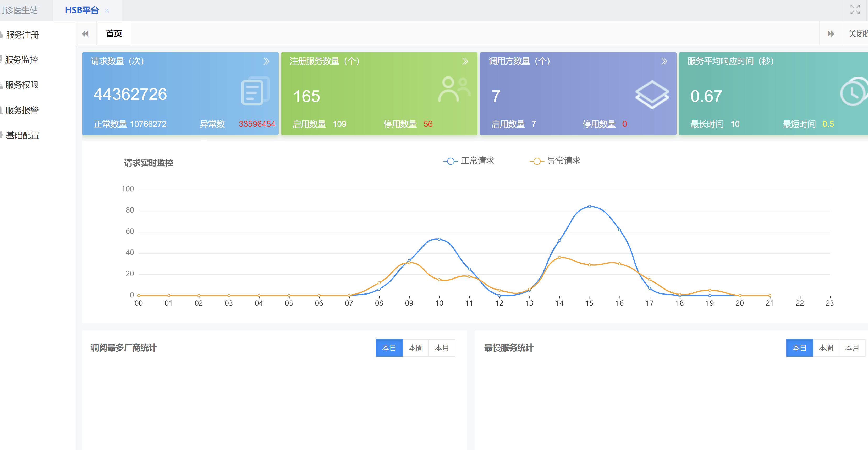
Task: Select 本月 for 最慢服务统计
Action: (x=852, y=348)
